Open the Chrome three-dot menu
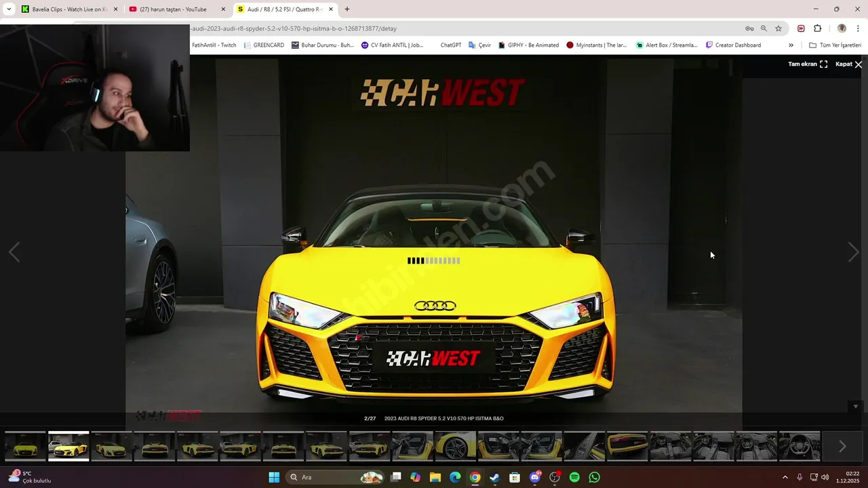 pyautogui.click(x=859, y=28)
